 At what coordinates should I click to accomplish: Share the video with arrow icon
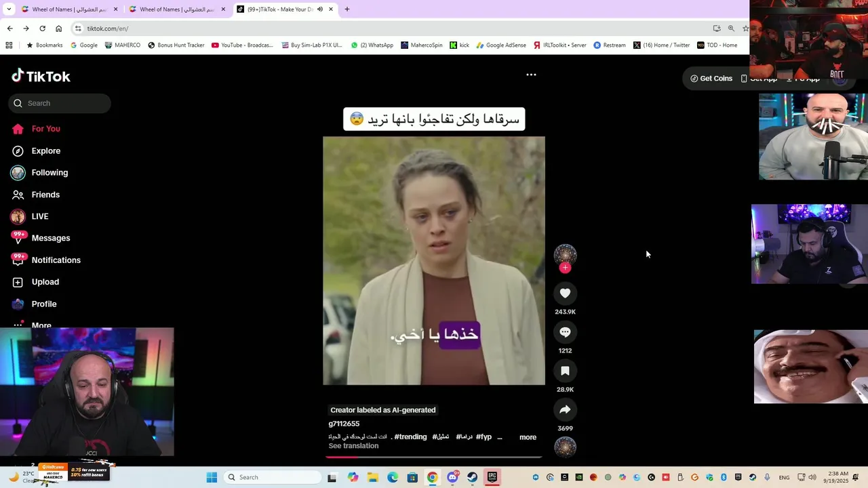tap(565, 409)
